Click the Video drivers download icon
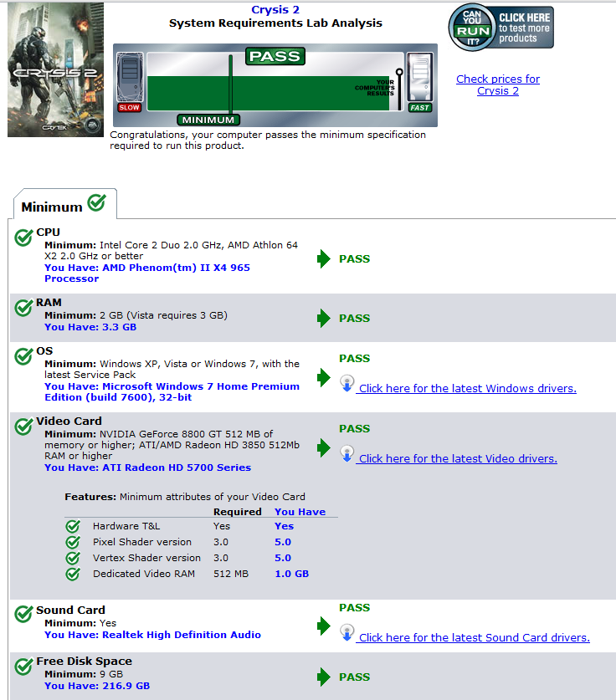Viewport: 616px width, 700px height. click(347, 453)
